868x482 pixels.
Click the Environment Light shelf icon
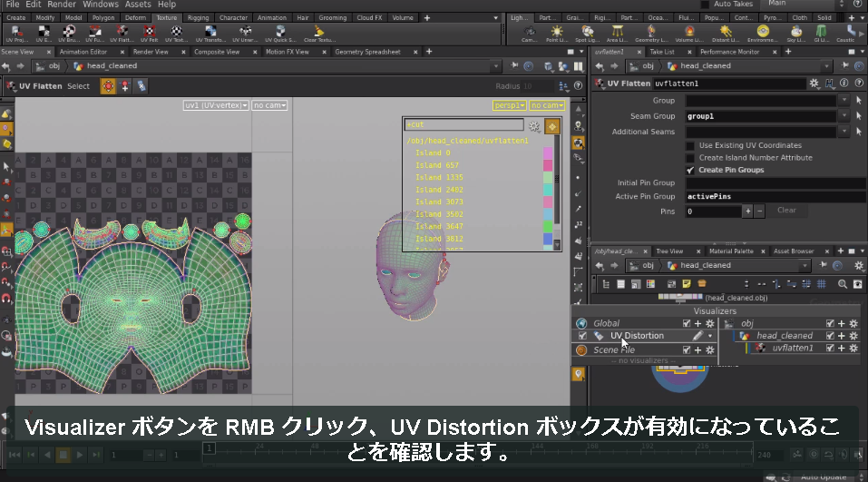(x=762, y=34)
